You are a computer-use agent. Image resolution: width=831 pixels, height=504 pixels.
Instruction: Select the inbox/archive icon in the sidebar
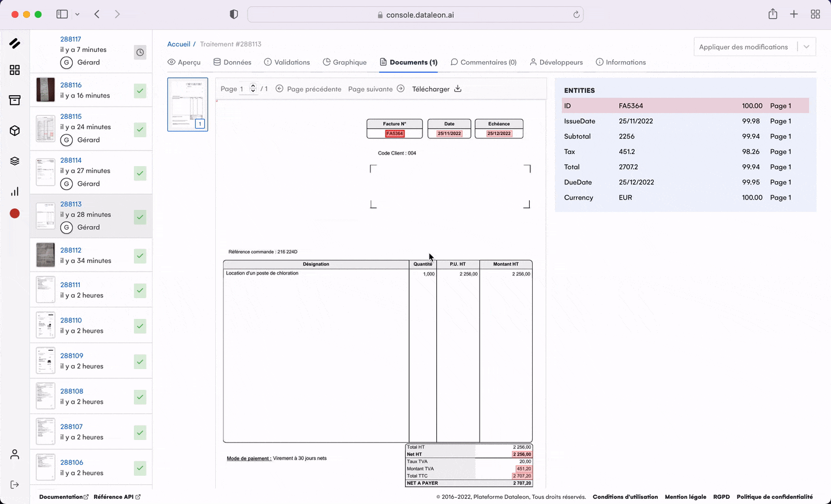[14, 100]
